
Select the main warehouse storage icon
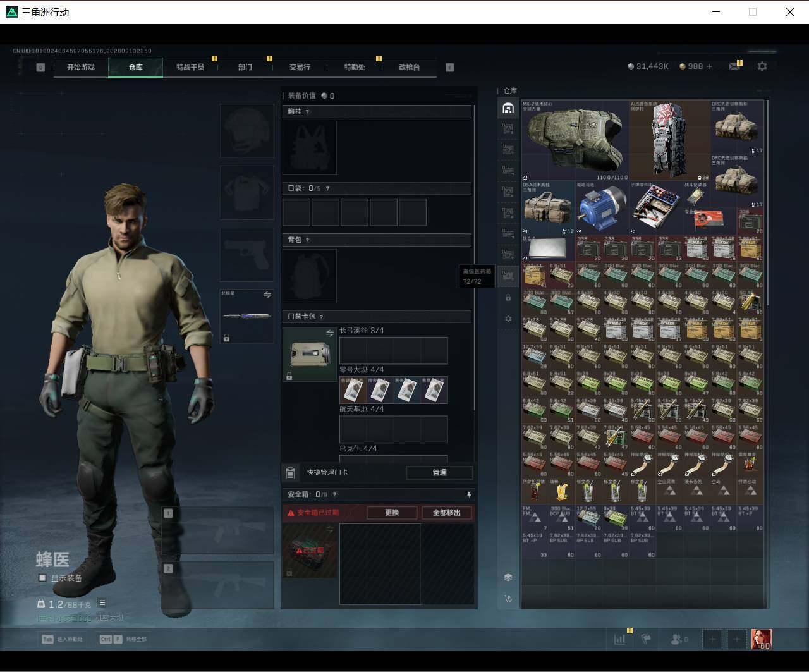pos(508,108)
